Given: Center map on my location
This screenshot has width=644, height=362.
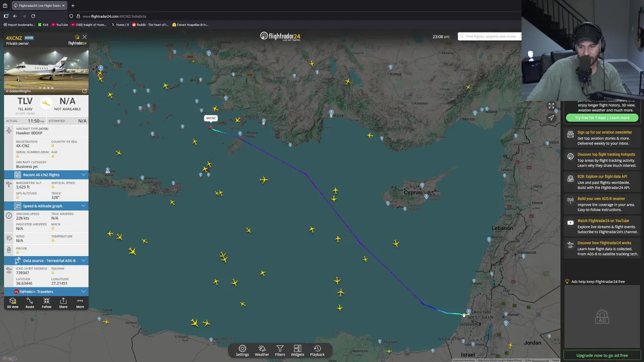Looking at the screenshot, I should (x=551, y=118).
